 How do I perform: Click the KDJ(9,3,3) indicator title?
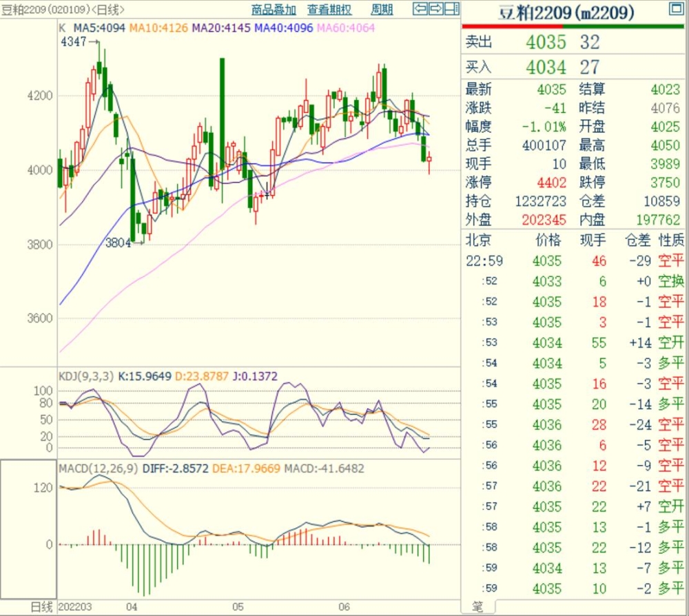pyautogui.click(x=86, y=377)
